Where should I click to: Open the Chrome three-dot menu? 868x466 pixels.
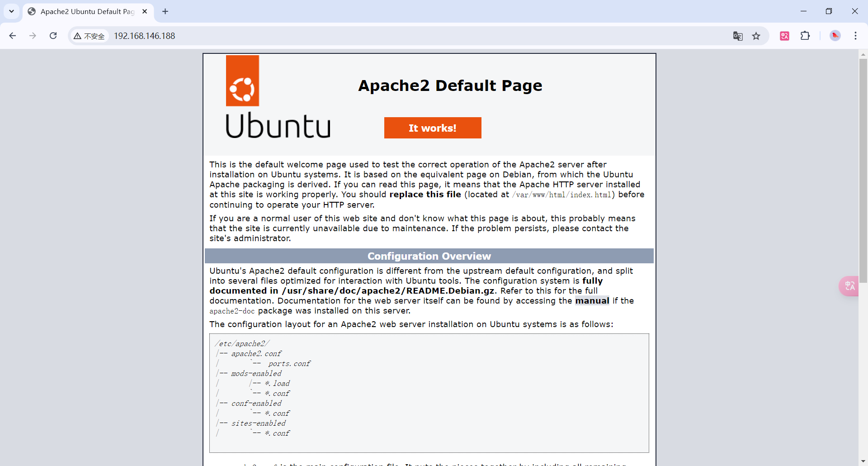(855, 36)
